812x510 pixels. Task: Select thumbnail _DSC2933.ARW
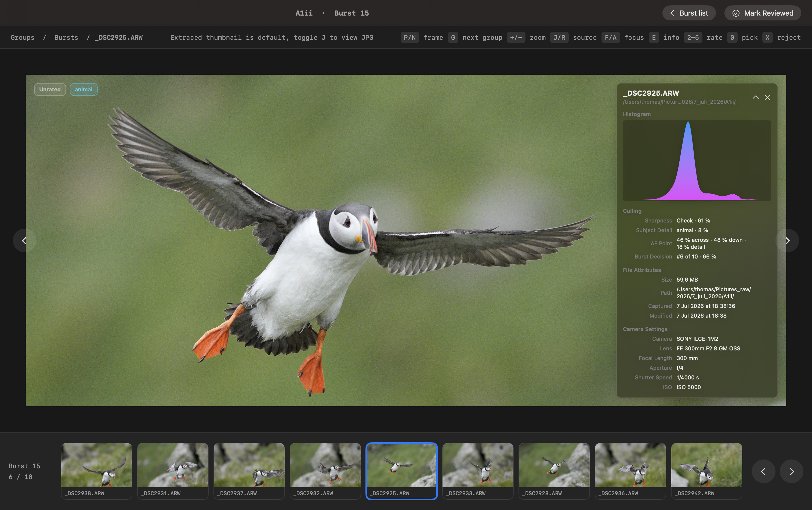pyautogui.click(x=478, y=471)
